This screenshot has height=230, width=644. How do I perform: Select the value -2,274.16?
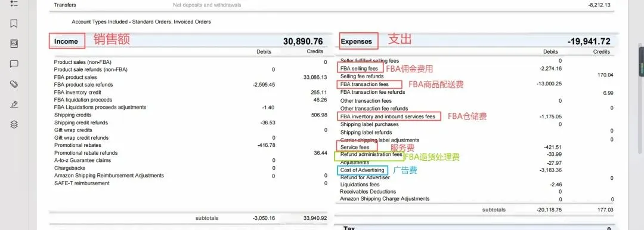tap(550, 68)
